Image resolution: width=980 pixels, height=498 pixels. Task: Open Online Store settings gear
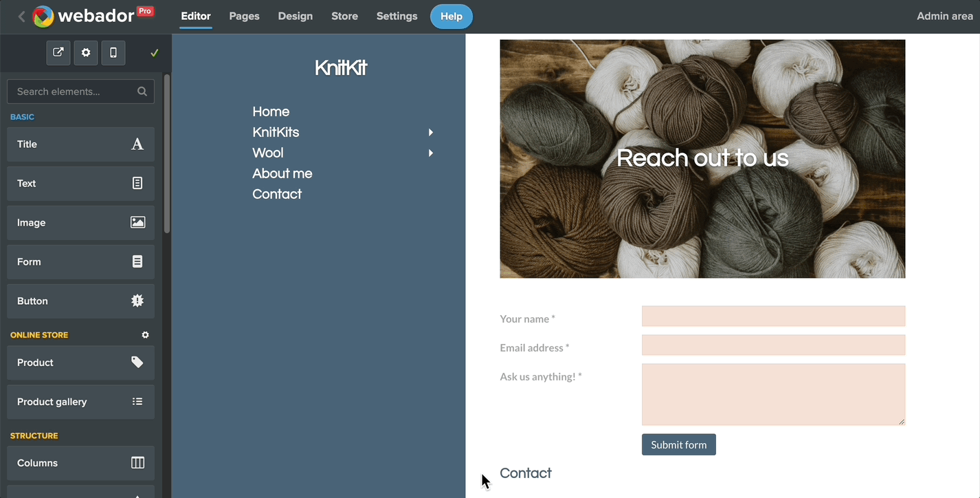pyautogui.click(x=145, y=335)
